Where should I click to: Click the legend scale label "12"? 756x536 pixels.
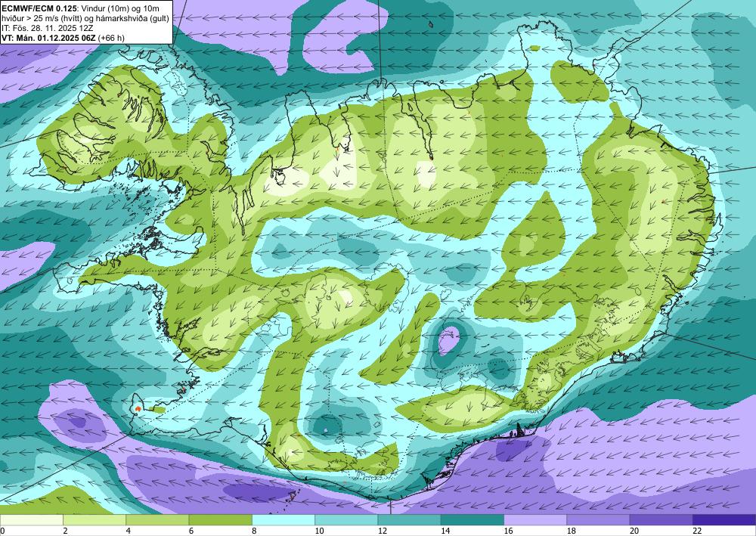tap(382, 531)
